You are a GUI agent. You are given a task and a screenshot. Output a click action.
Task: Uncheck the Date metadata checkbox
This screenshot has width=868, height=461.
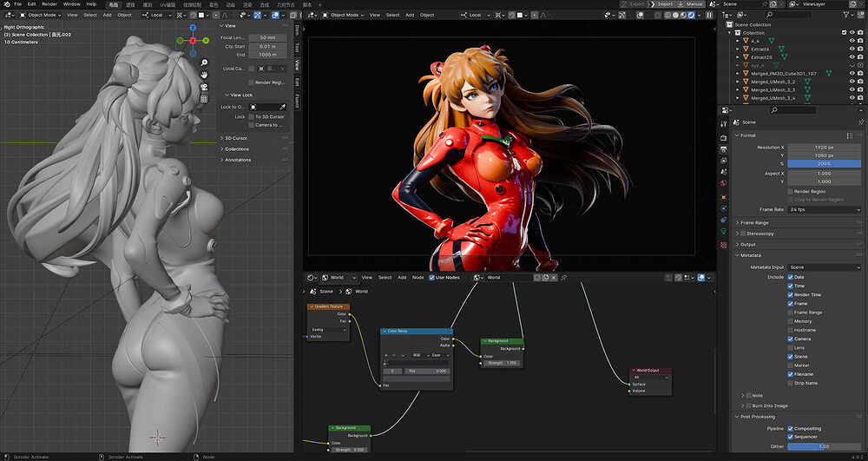(791, 277)
